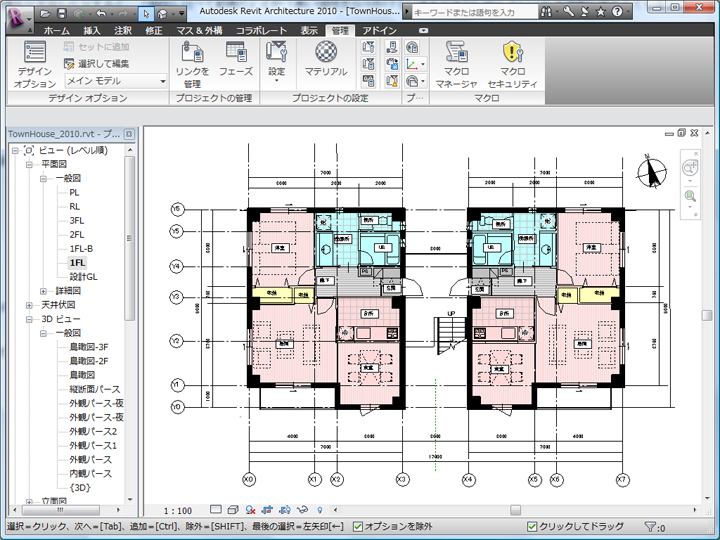Click the zoom magnifier in navigation bar
720x540 pixels.
(x=690, y=196)
